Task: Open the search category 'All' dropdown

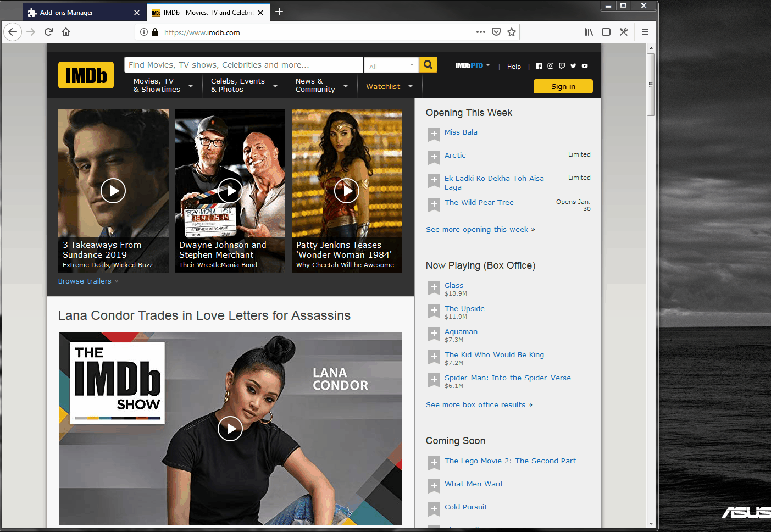Action: coord(391,65)
